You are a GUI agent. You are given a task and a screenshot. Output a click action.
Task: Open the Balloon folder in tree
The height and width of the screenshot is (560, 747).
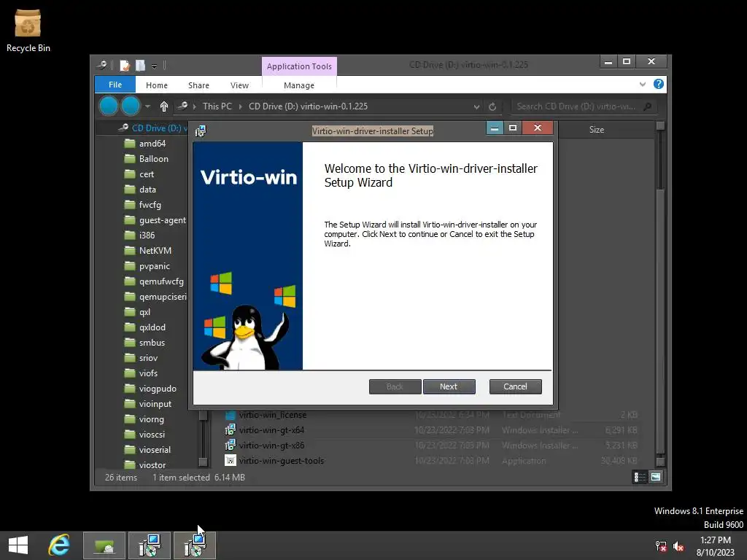pos(146,158)
